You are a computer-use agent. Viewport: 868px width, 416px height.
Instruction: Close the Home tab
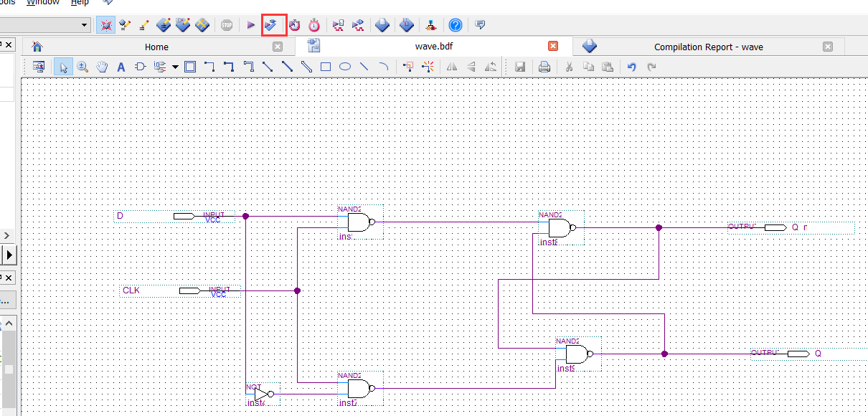pyautogui.click(x=278, y=47)
